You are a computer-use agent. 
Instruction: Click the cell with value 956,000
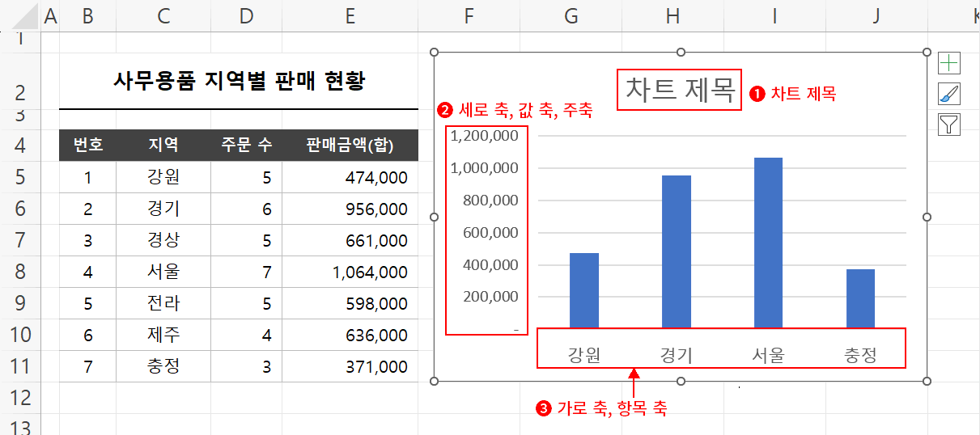pyautogui.click(x=350, y=209)
